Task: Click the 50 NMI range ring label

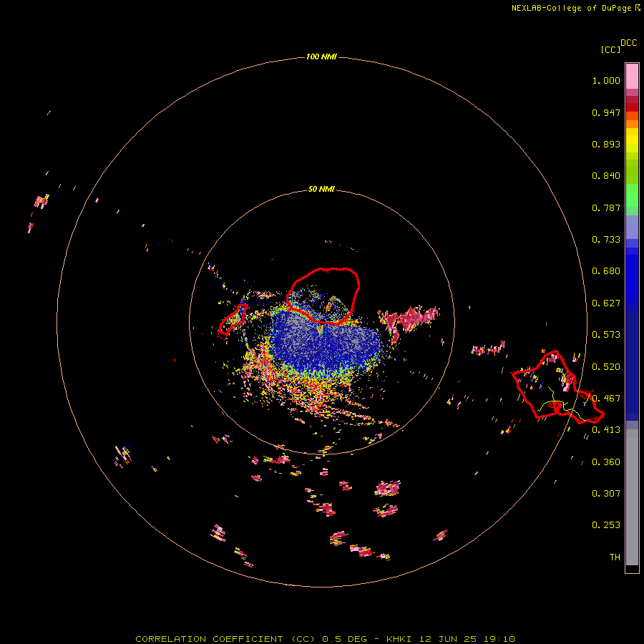Action: tap(321, 189)
